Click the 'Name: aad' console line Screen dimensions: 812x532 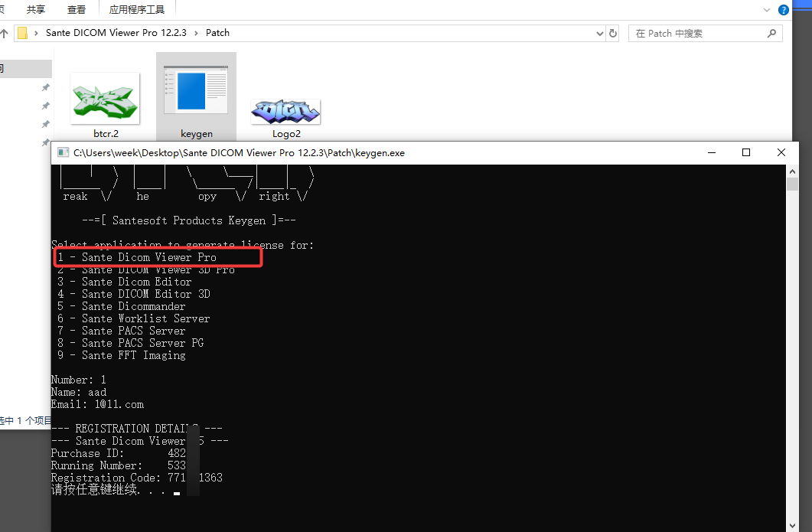click(x=79, y=392)
